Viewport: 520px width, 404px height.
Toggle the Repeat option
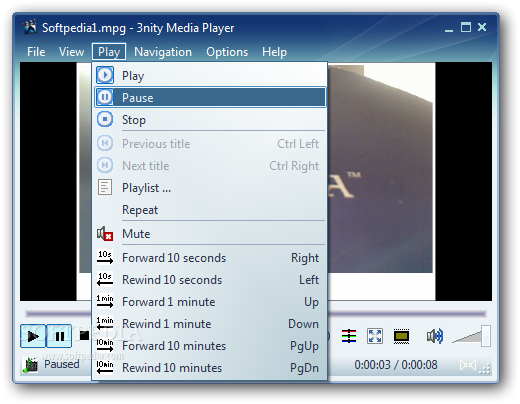(x=210, y=210)
